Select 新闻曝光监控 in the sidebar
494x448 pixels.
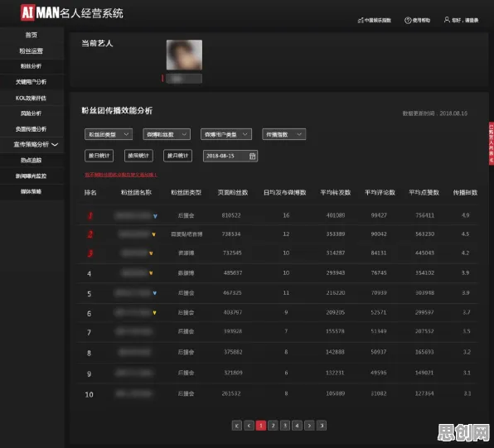click(31, 176)
